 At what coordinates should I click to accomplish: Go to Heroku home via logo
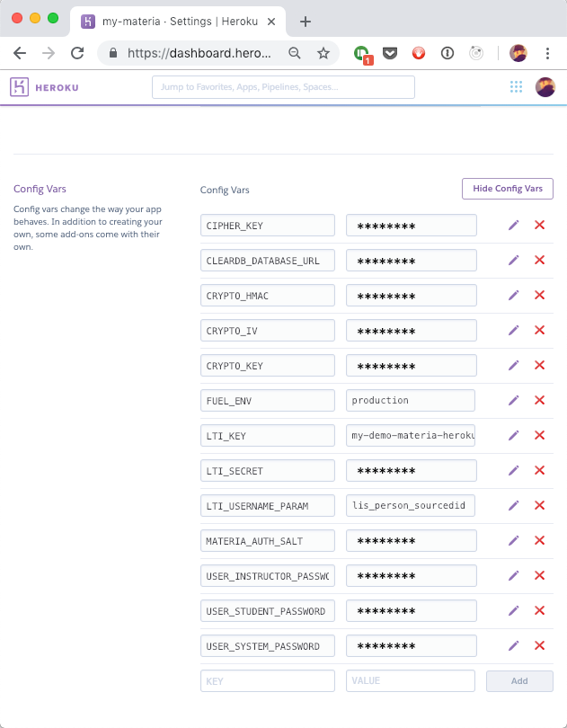click(x=44, y=87)
